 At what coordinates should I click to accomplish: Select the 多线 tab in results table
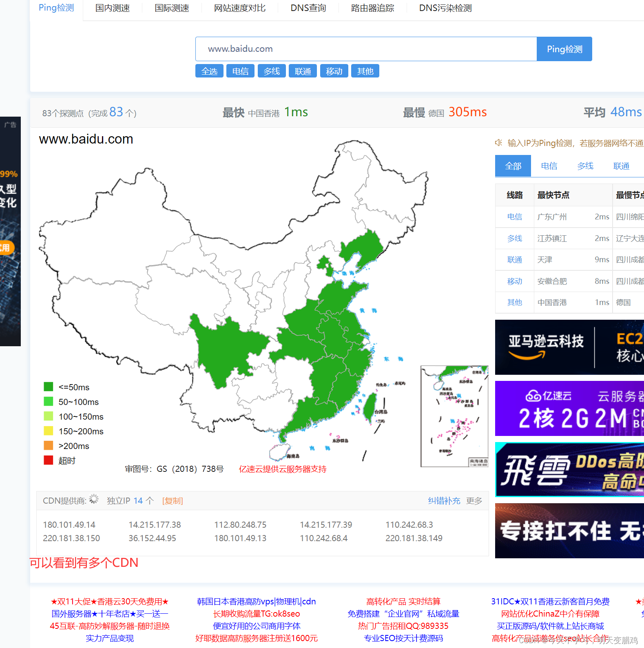click(585, 166)
